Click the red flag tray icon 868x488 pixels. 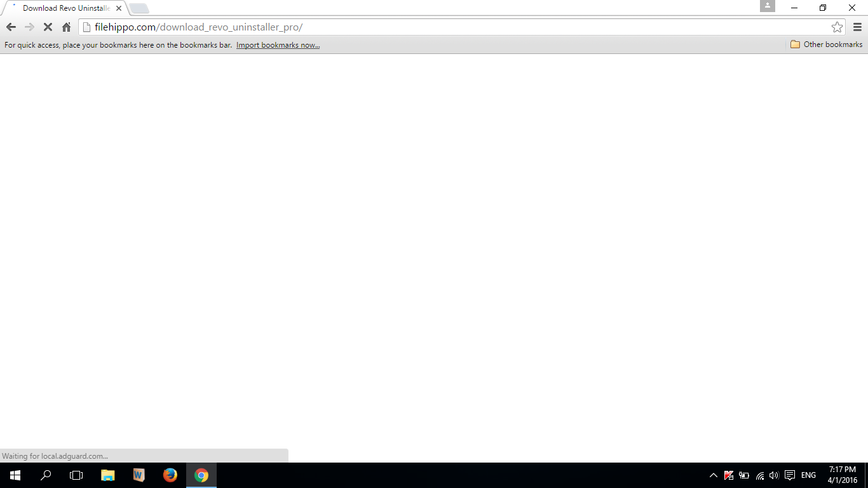(x=729, y=475)
